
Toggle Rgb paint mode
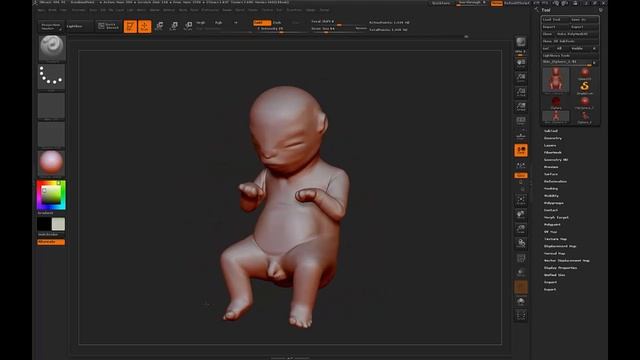pyautogui.click(x=219, y=23)
